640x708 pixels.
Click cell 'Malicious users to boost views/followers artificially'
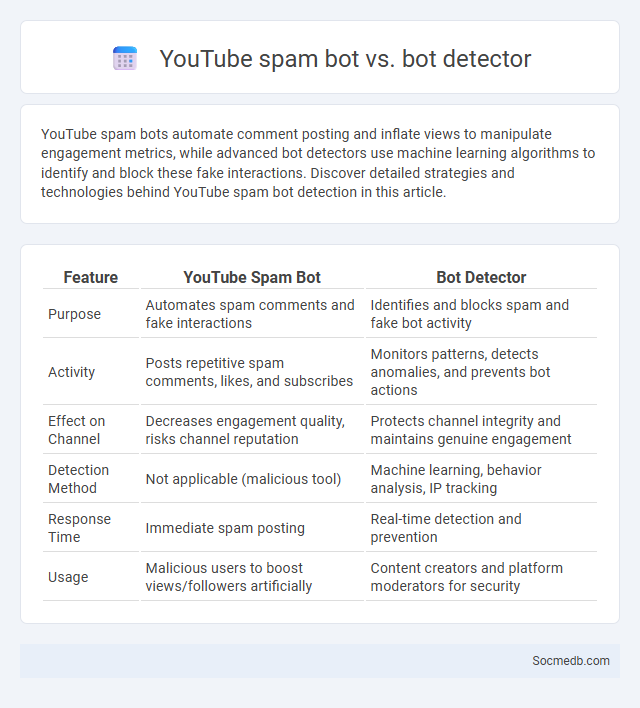coord(229,577)
